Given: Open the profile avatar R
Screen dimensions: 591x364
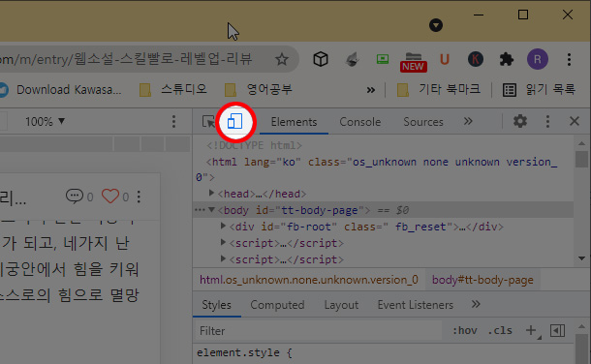Looking at the screenshot, I should click(538, 59).
